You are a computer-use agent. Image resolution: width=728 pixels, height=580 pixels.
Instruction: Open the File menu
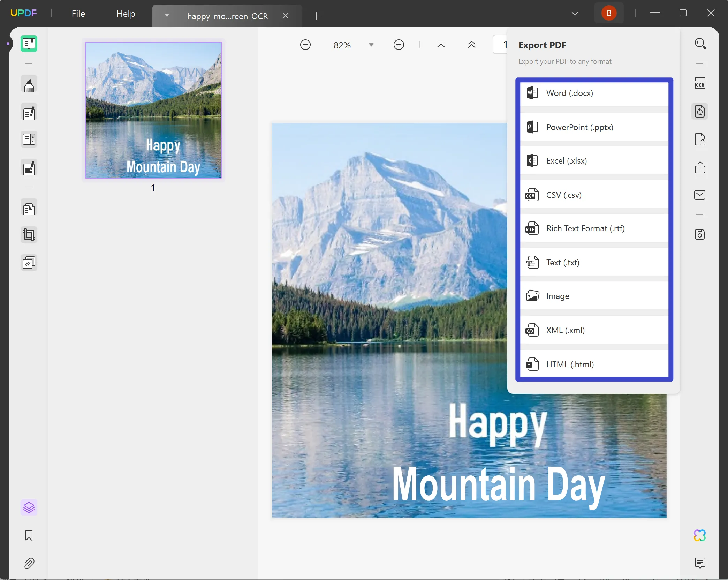point(78,14)
